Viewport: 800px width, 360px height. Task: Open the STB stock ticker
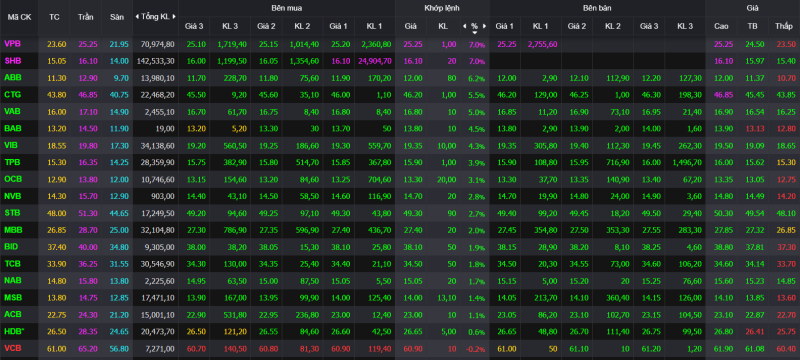12,213
